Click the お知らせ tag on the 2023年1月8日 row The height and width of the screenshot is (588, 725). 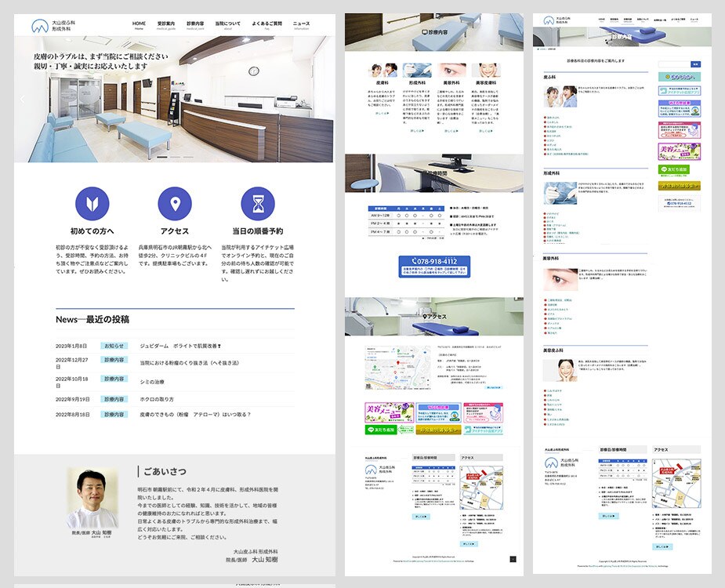click(114, 346)
